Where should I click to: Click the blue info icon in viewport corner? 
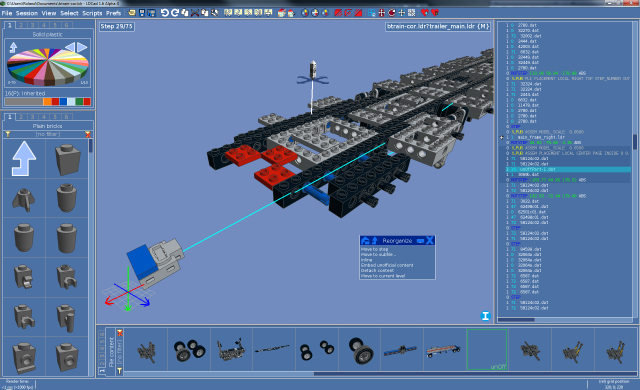click(x=485, y=316)
